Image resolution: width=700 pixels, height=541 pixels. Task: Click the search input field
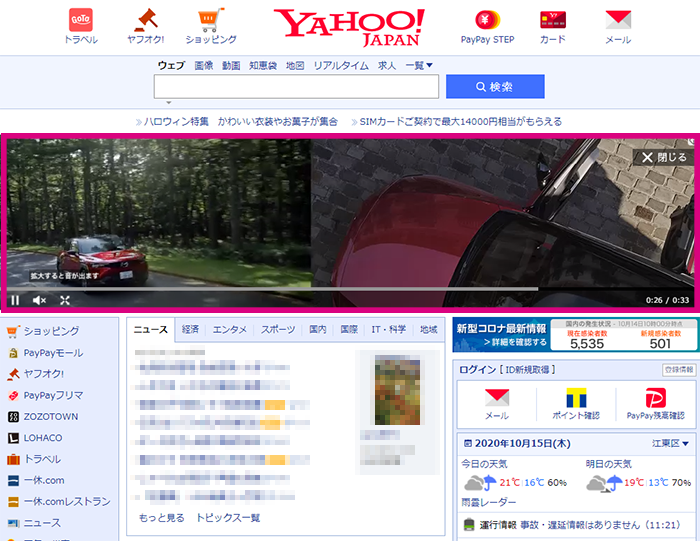coord(296,87)
